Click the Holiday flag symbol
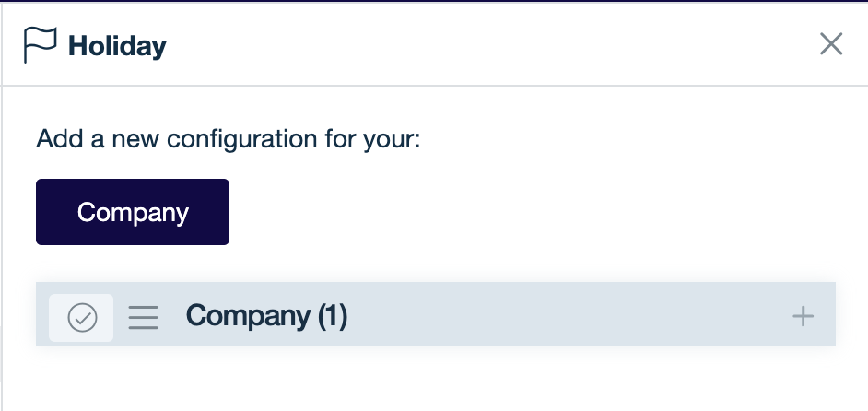The height and width of the screenshot is (411, 868). [x=40, y=44]
